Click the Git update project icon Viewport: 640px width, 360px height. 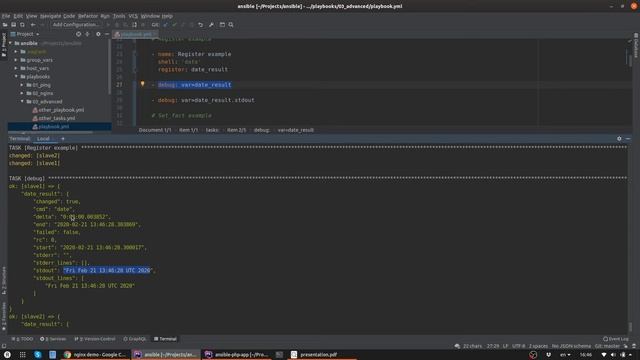coord(165,25)
